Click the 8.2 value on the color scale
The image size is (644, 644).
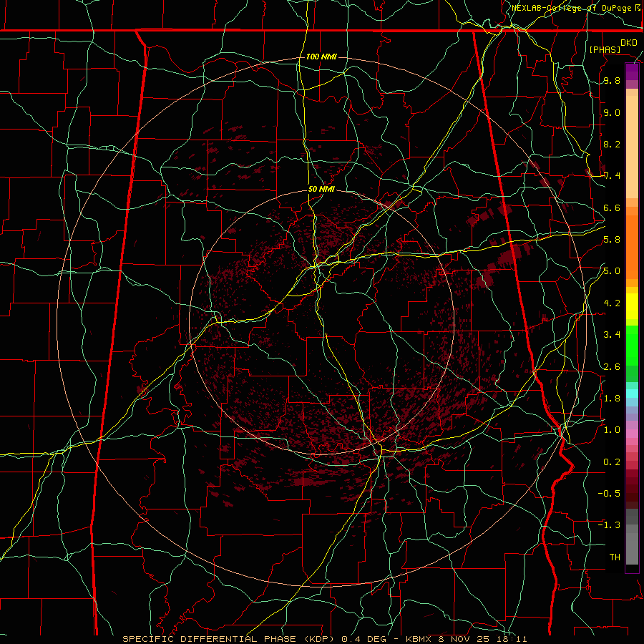[612, 145]
